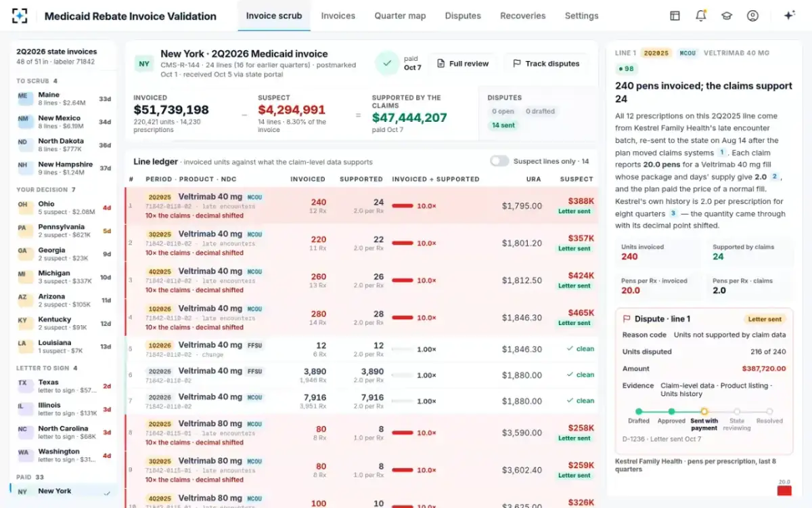
Task: Click the $387,720.00 dispute amount
Action: (x=763, y=368)
